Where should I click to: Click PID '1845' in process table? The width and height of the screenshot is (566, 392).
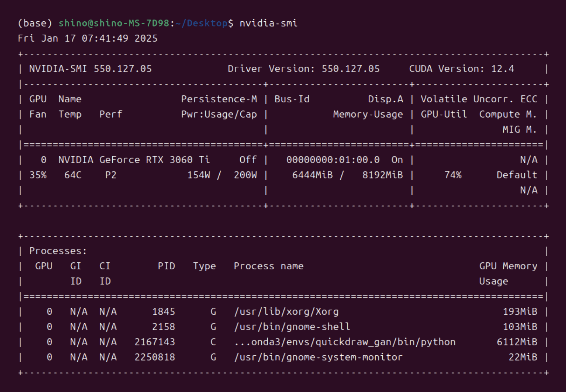click(163, 312)
